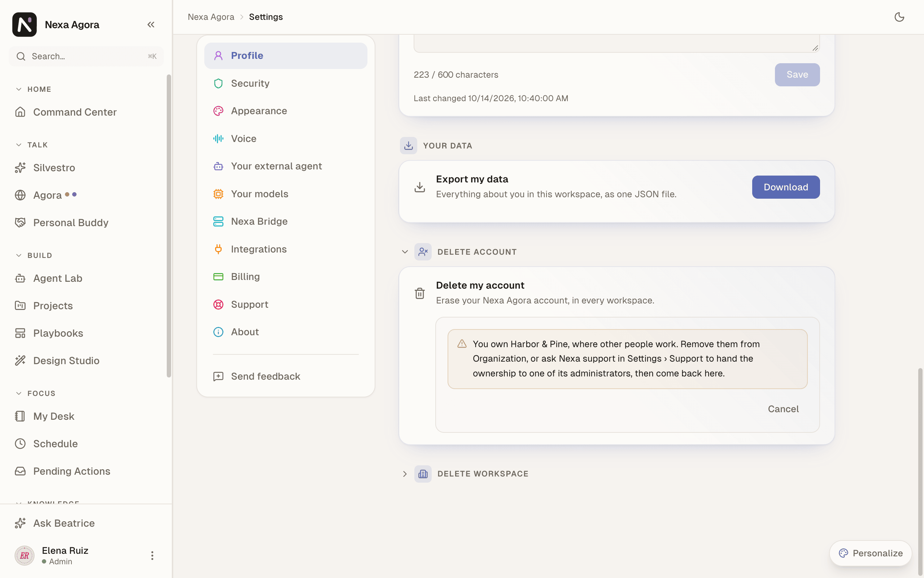Switch to Security settings

tap(286, 83)
